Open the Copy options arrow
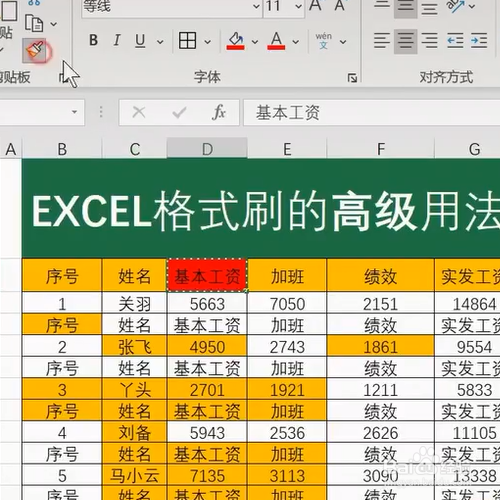Screen dimensions: 500x500 tap(53, 24)
